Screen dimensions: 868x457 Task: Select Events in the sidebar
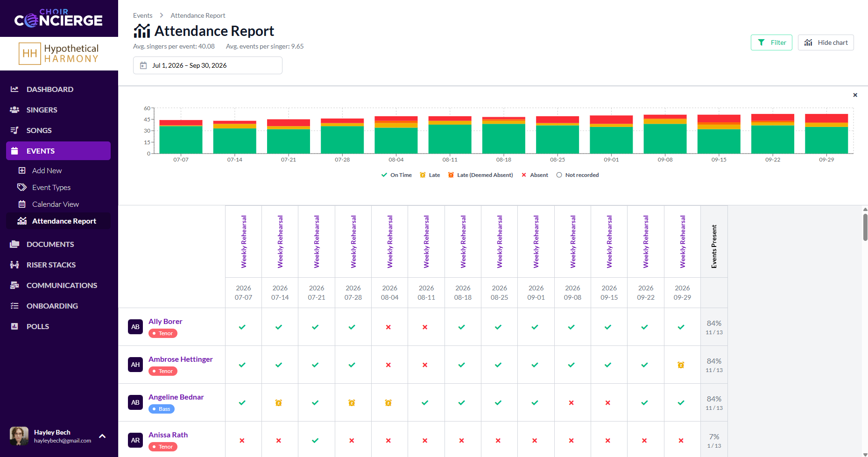tap(59, 151)
